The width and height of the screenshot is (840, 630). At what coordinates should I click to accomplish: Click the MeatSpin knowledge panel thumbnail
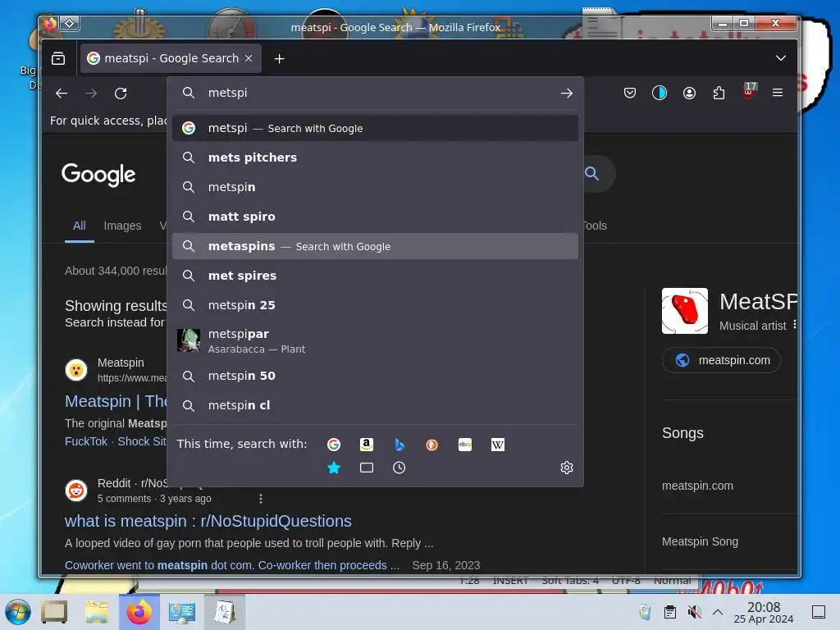(685, 311)
